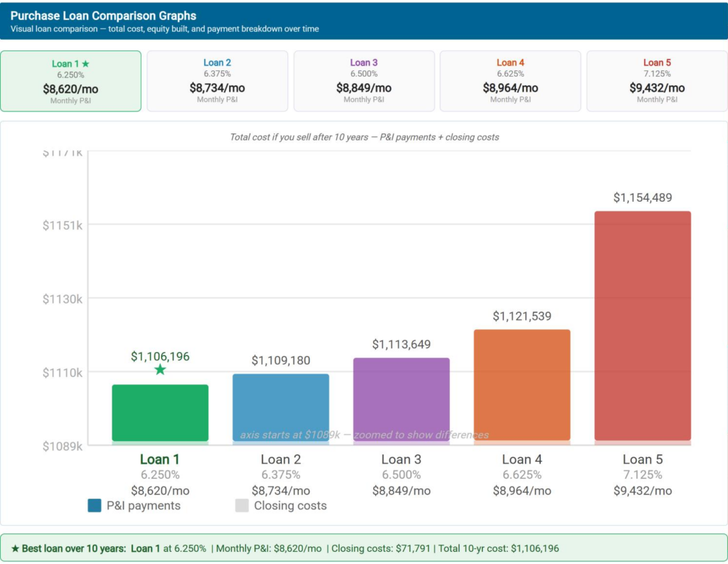The height and width of the screenshot is (564, 728).
Task: Click the Loan 4 x-axis label
Action: pos(522,459)
